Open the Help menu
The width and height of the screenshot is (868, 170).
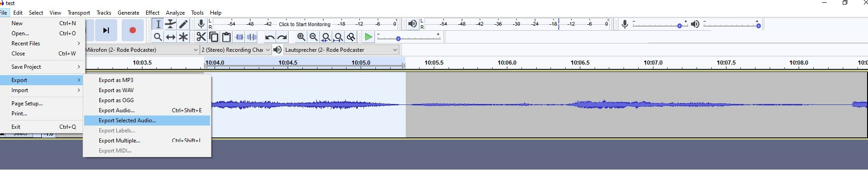tap(216, 13)
